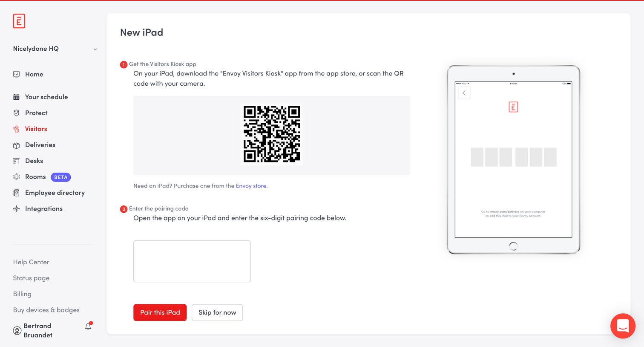Open the Billing link
Viewport: 644px width, 347px height.
pyautogui.click(x=22, y=294)
